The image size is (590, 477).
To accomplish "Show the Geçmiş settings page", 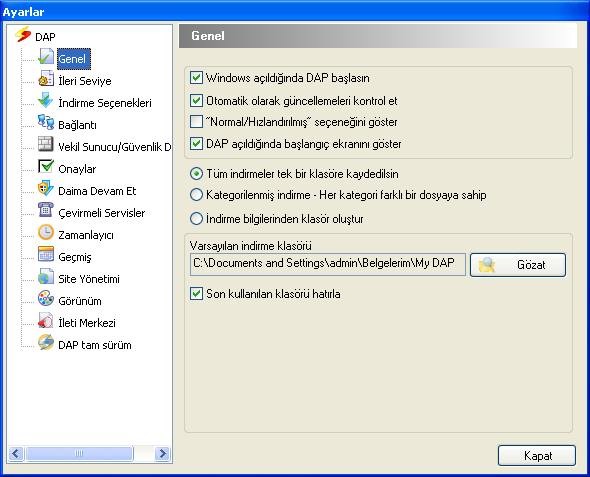I will (75, 257).
